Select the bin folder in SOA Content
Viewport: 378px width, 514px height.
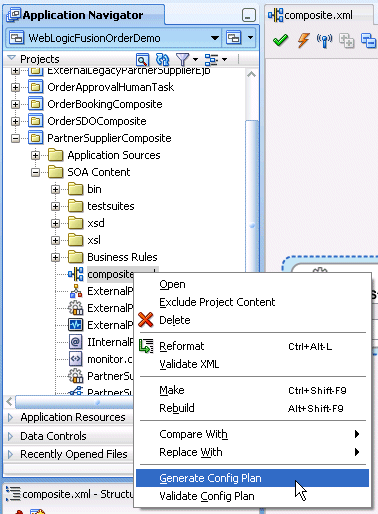pos(94,189)
